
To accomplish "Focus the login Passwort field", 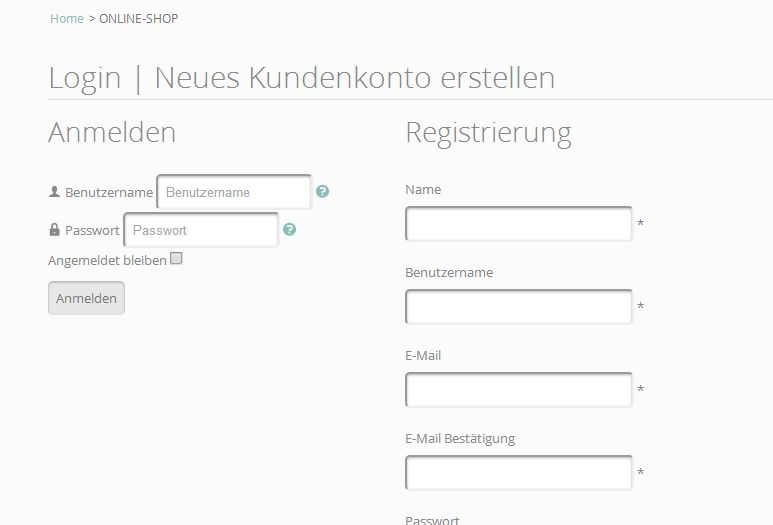I will (201, 230).
